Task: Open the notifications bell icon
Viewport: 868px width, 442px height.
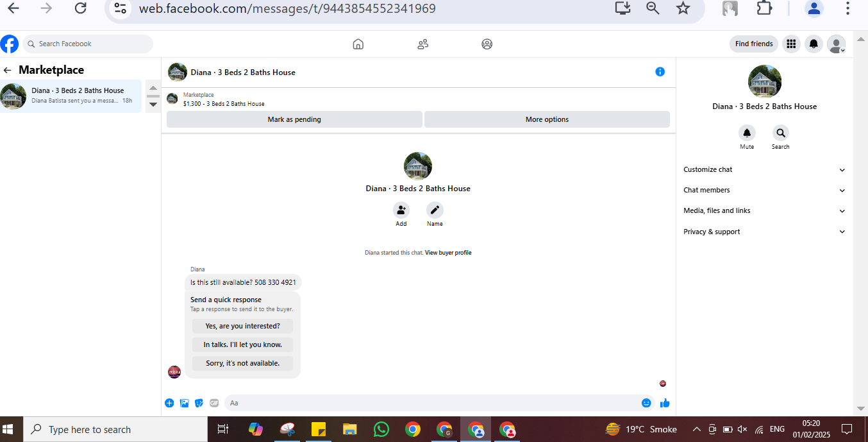Action: click(814, 44)
